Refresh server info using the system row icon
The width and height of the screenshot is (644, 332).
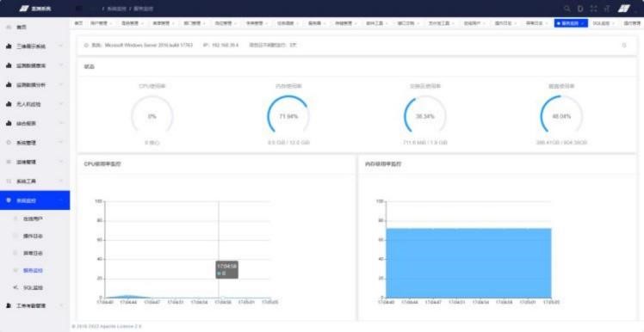pyautogui.click(x=624, y=45)
